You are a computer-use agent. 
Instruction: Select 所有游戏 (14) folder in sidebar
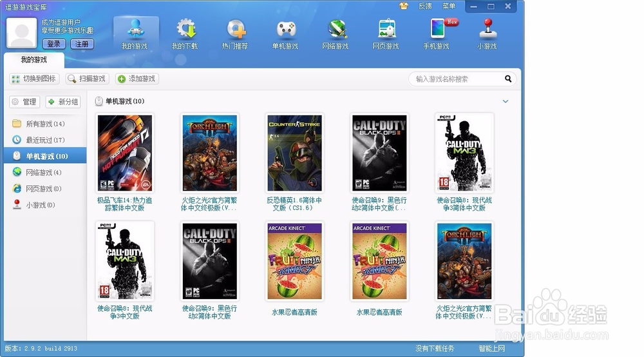[45, 124]
